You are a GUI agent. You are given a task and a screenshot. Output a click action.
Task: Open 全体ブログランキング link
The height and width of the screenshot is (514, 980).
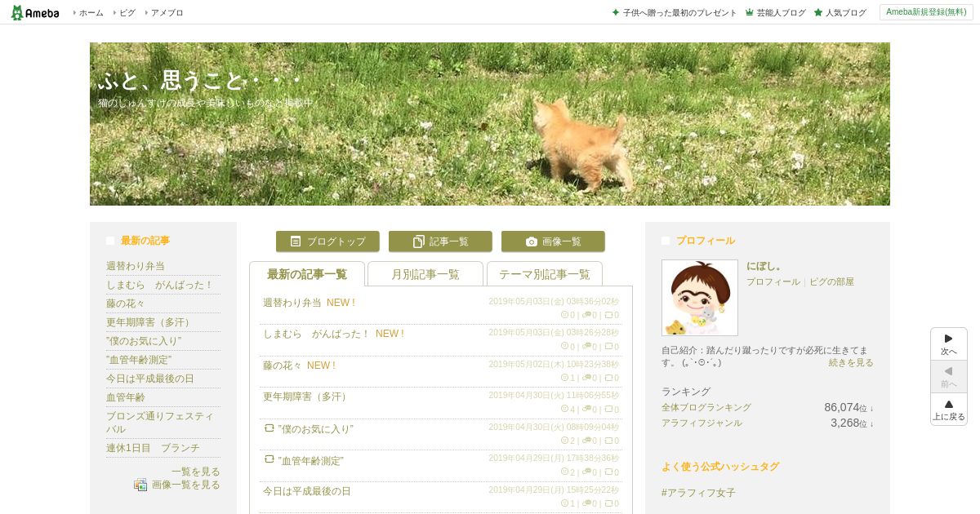pos(706,407)
